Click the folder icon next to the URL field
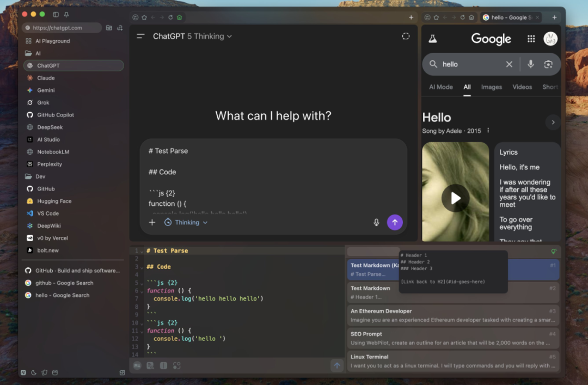Screen dimensions: 588x385 [109, 28]
